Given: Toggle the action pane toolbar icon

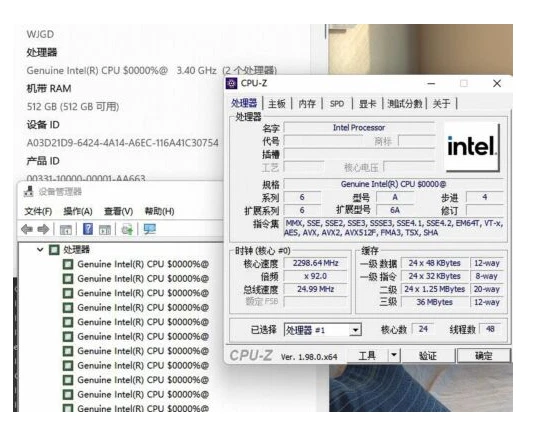Looking at the screenshot, I should coord(105,230).
